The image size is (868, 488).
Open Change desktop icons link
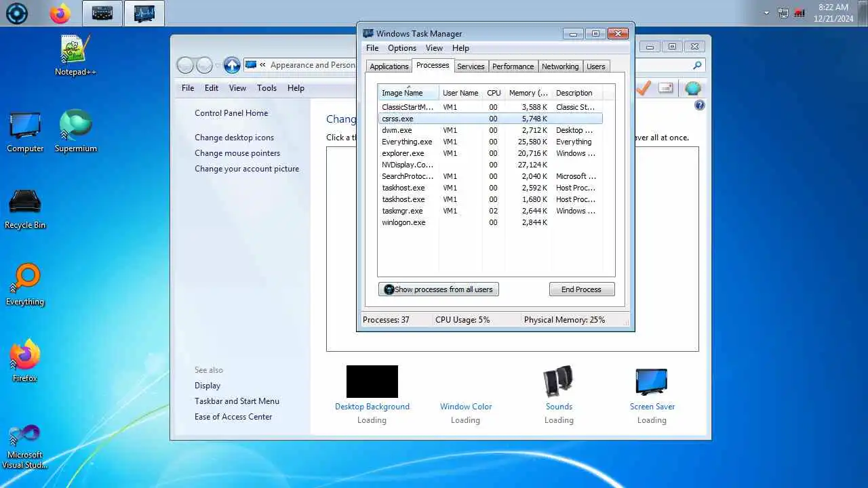coord(235,138)
